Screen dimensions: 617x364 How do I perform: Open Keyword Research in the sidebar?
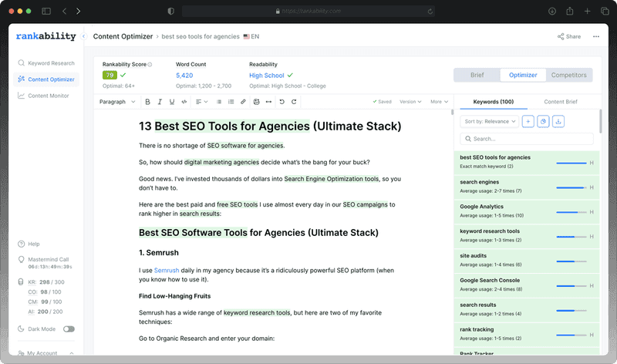point(51,63)
